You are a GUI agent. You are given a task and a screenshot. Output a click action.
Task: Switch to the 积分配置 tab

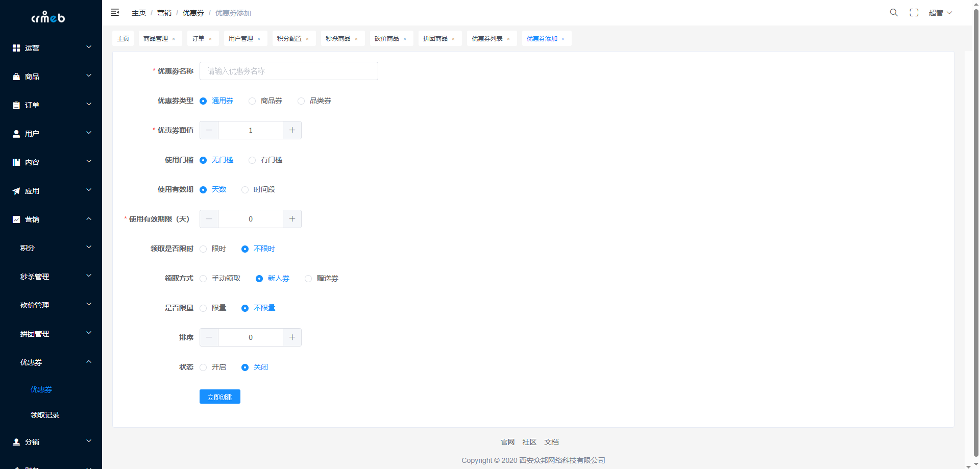tap(289, 39)
